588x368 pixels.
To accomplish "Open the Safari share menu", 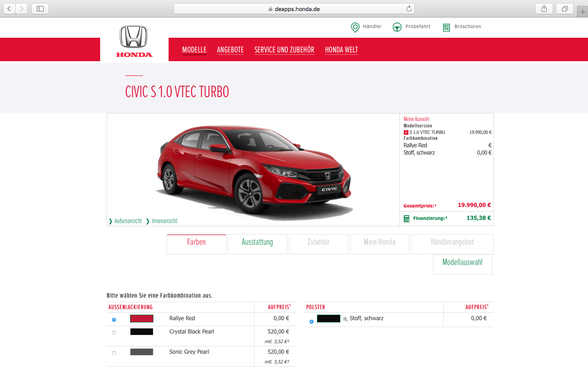I will click(x=544, y=9).
